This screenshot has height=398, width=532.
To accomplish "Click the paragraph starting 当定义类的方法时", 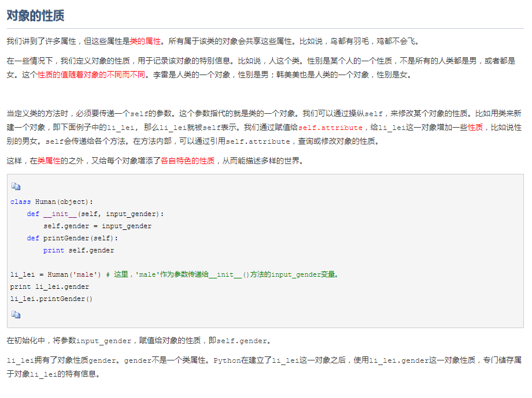I will [264, 128].
